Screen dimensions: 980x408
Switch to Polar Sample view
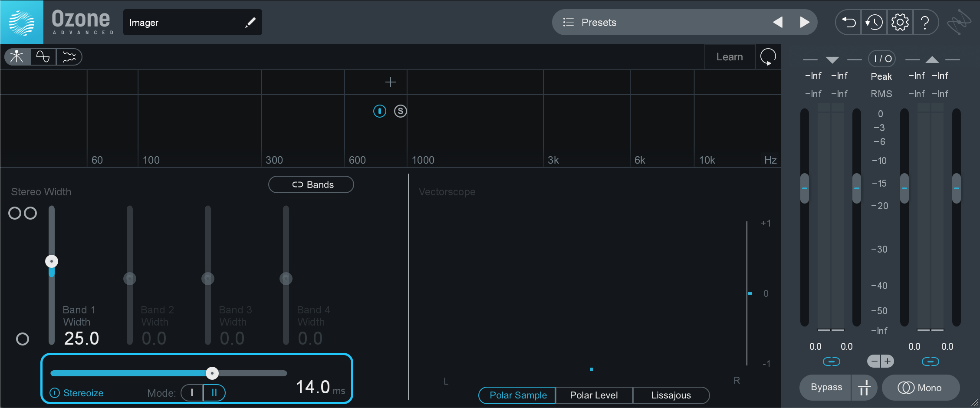tap(517, 395)
